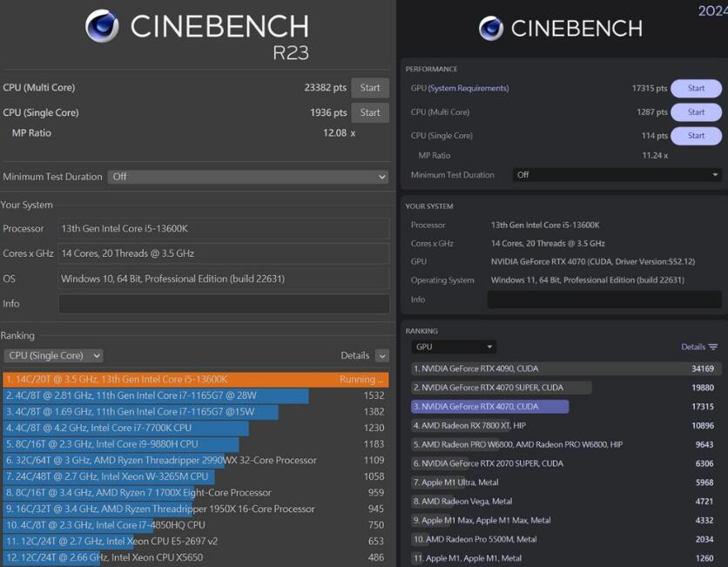Open the GPU ranking type dropdown
This screenshot has height=567, width=728.
[454, 347]
